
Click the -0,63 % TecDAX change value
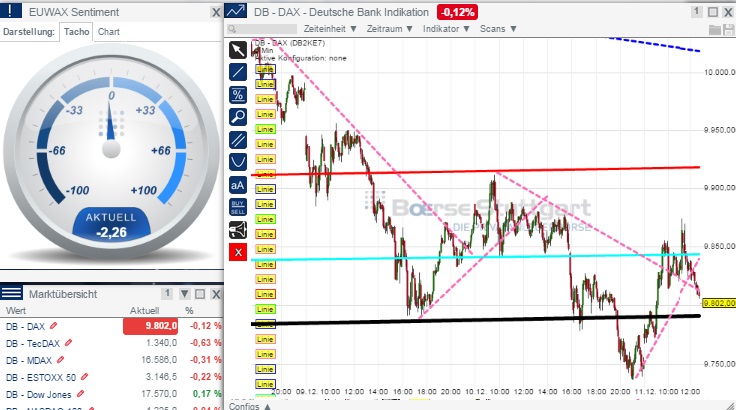pyautogui.click(x=205, y=343)
